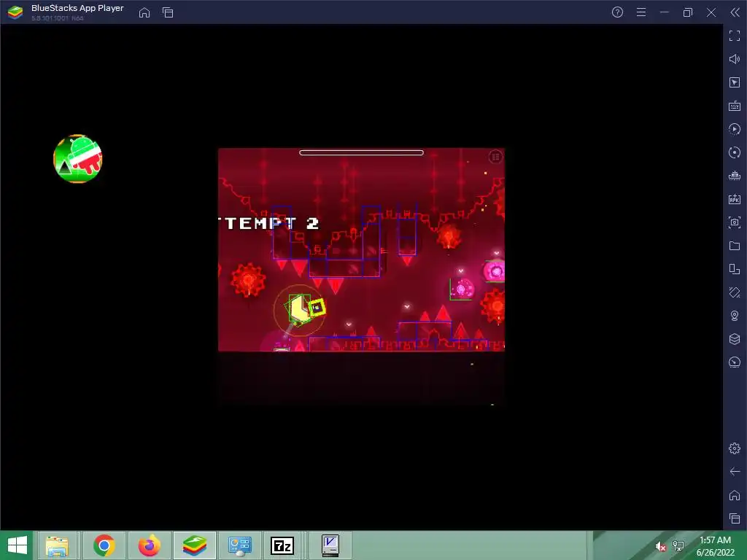
Task: Open Windows Start menu
Action: coord(18,545)
